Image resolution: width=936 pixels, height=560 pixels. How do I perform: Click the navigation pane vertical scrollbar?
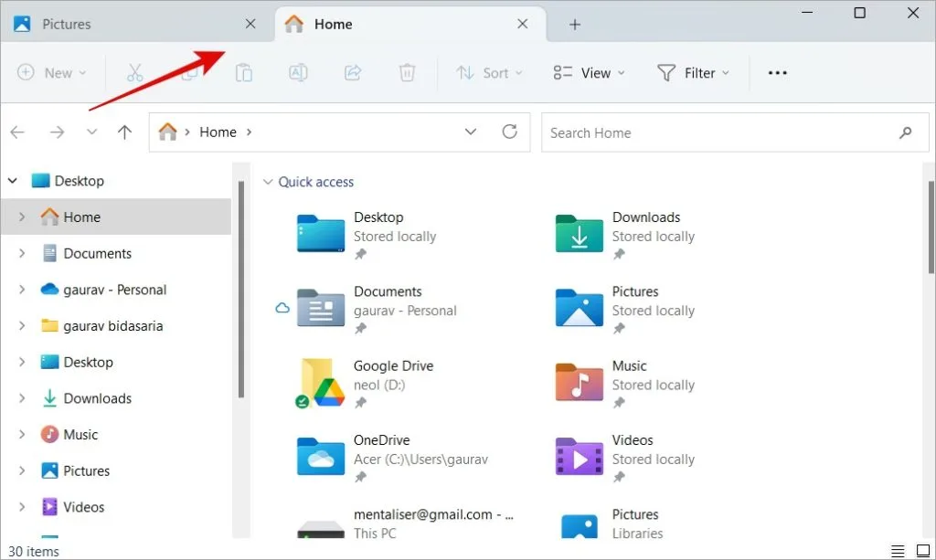(x=241, y=292)
